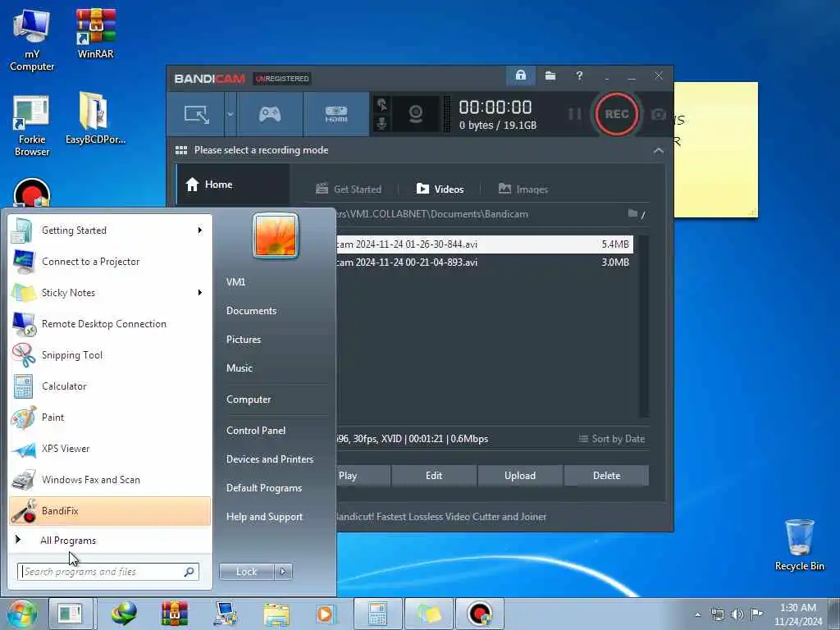The height and width of the screenshot is (630, 840).
Task: Click the Search programs and files box
Action: pyautogui.click(x=108, y=572)
